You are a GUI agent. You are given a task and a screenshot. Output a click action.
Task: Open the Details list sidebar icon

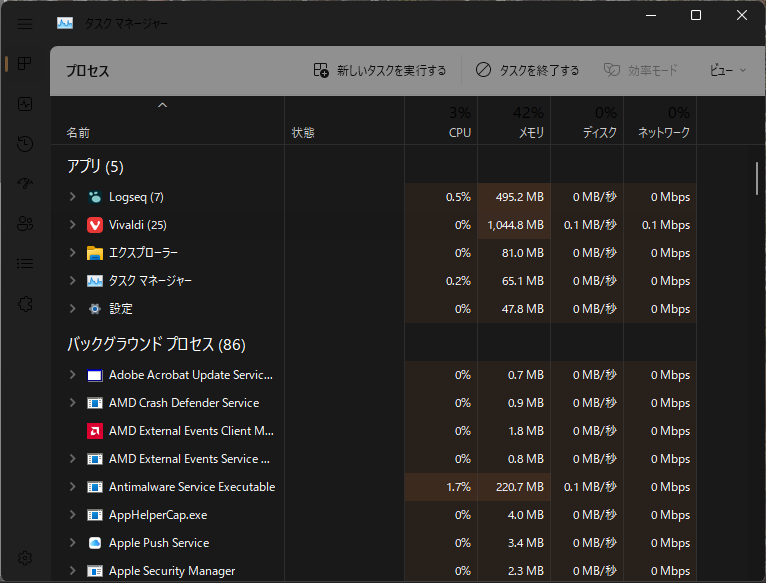click(x=25, y=264)
